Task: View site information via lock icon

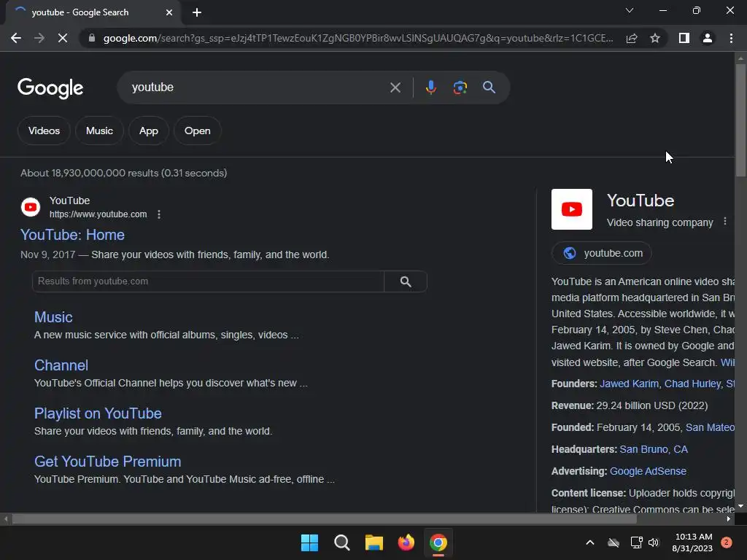Action: 91,38
